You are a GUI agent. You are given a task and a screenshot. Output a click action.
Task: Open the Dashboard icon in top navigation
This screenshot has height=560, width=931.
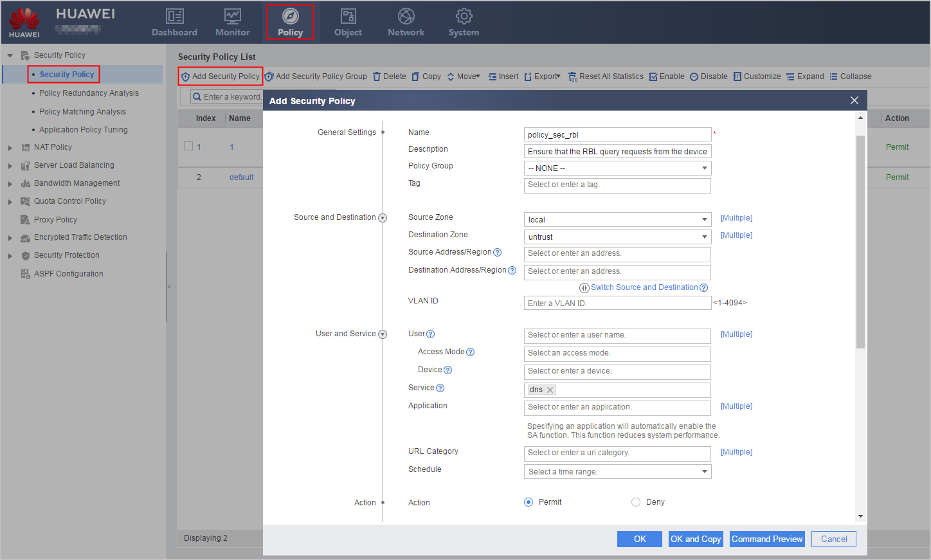tap(175, 16)
